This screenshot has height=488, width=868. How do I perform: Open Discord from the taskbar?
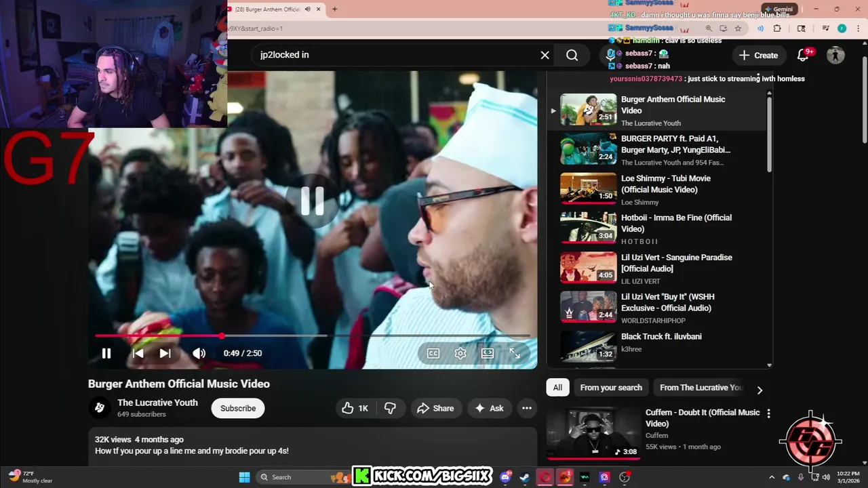505,477
